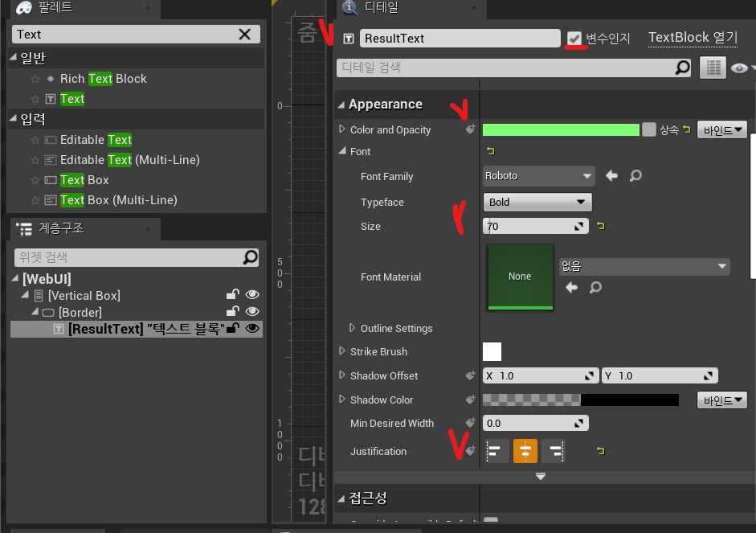
Task: Browse to Font Family asset magnifier icon
Action: pyautogui.click(x=635, y=176)
